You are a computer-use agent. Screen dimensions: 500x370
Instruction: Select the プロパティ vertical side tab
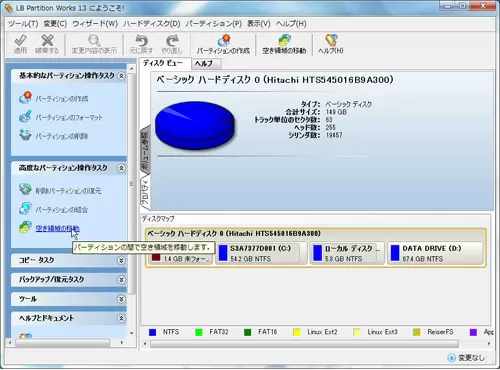click(145, 192)
